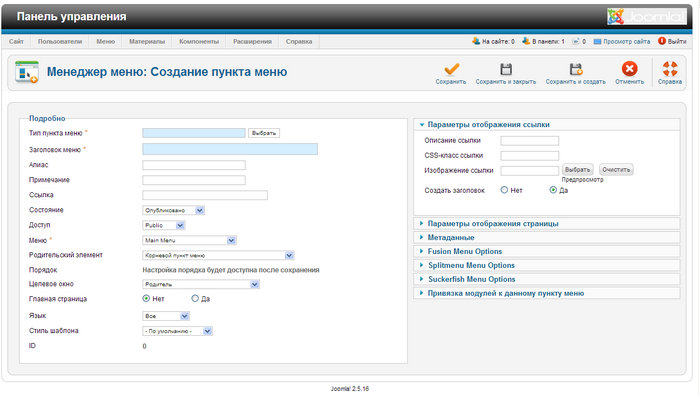Viewport: 700px width, 395px height.
Task: Open the Справка menu in the top bar
Action: 299,42
